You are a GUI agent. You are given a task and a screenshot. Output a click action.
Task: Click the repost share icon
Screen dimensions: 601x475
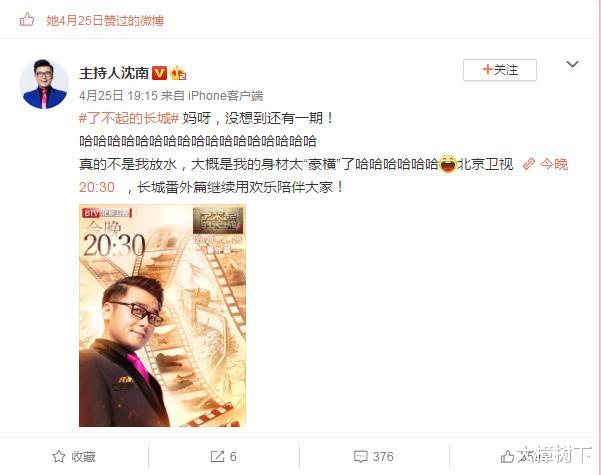click(x=217, y=456)
